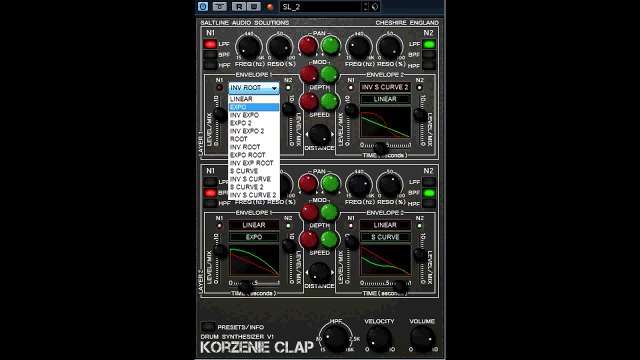The height and width of the screenshot is (360, 640).
Task: Click Layer 2 red MOD DEPTH knob
Action: coord(309,213)
